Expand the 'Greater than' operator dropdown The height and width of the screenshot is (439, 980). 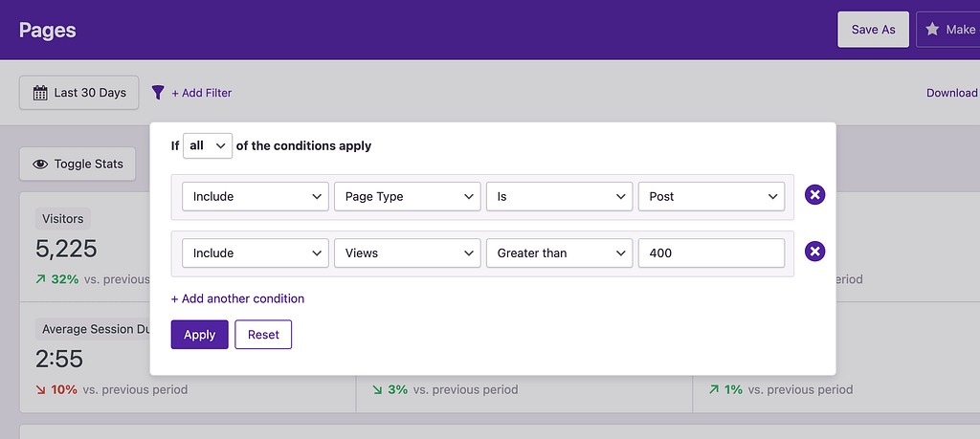click(559, 252)
